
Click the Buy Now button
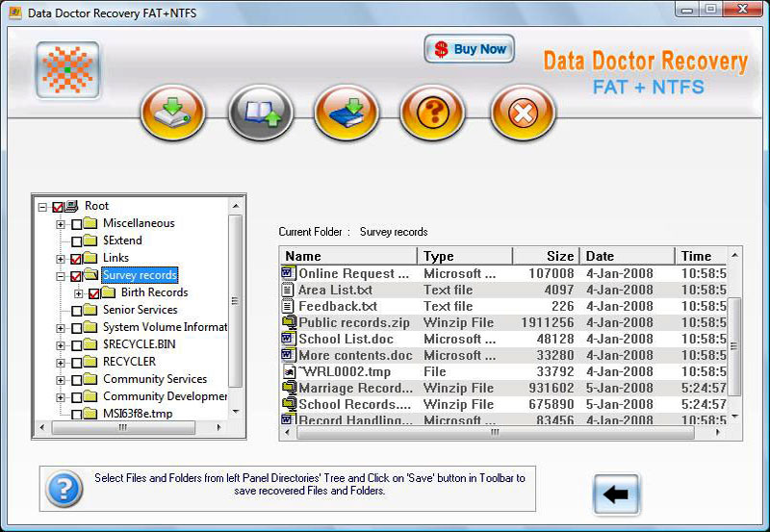[470, 49]
